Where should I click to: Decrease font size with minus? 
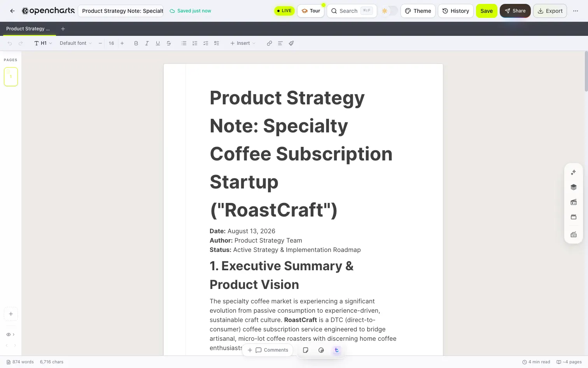pos(100,43)
